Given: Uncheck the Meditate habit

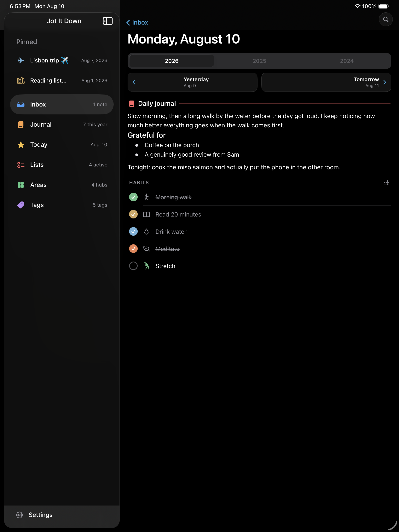Looking at the screenshot, I should pos(133,249).
